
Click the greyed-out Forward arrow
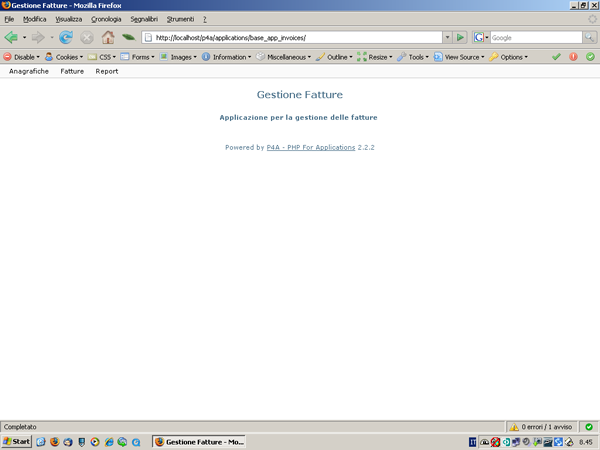coord(38,37)
